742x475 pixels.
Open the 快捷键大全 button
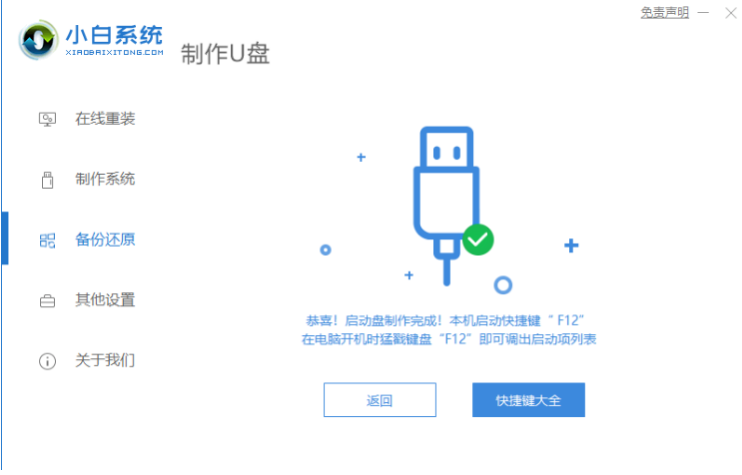point(529,400)
